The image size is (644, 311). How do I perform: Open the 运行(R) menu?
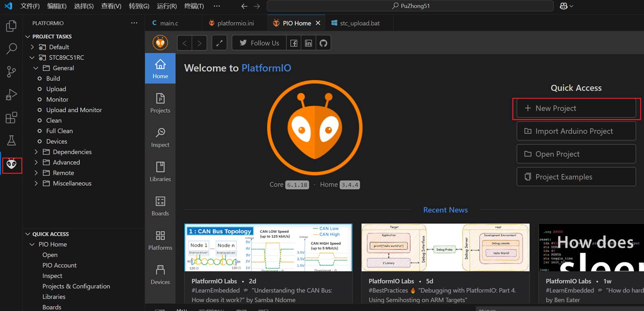tap(167, 6)
